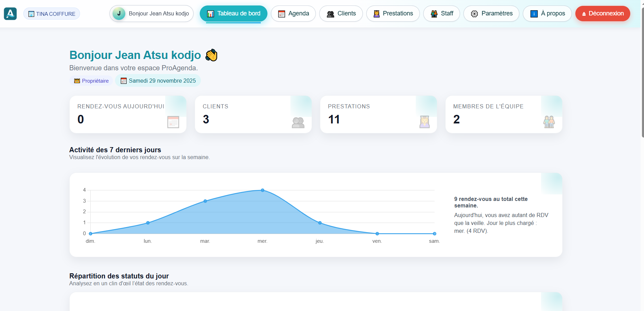644x311 pixels.
Task: Select the Tableau de bord tab
Action: click(x=233, y=14)
